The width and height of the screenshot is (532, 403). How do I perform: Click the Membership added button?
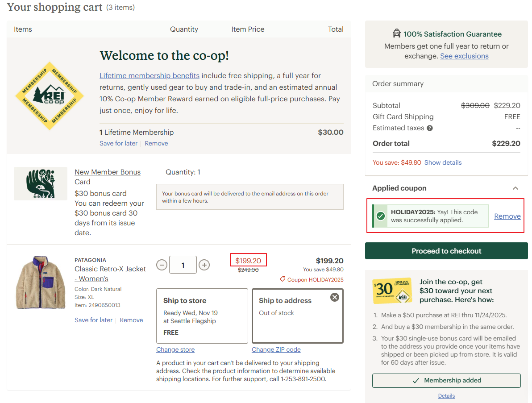(446, 381)
